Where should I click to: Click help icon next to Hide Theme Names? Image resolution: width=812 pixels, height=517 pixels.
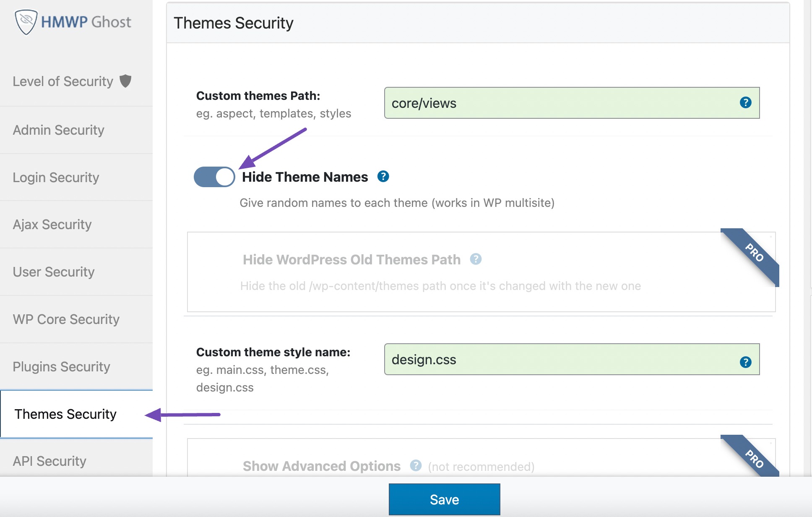tap(383, 177)
